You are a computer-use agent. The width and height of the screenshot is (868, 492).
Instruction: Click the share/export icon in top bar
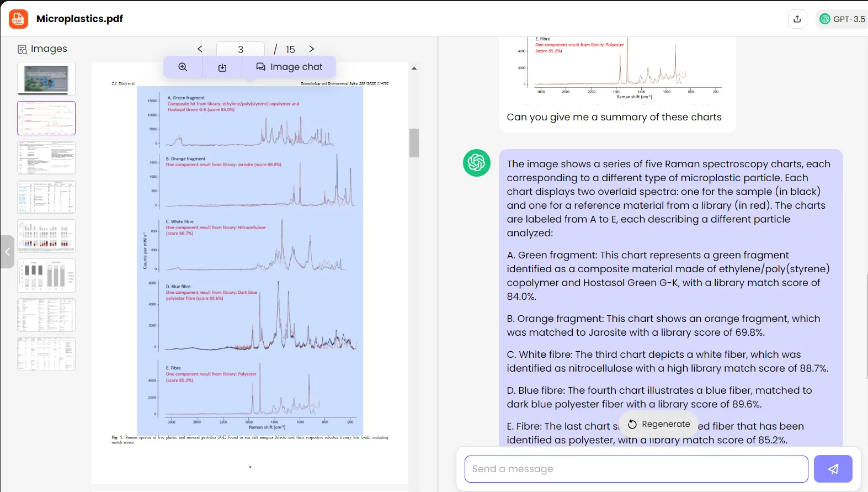point(797,19)
